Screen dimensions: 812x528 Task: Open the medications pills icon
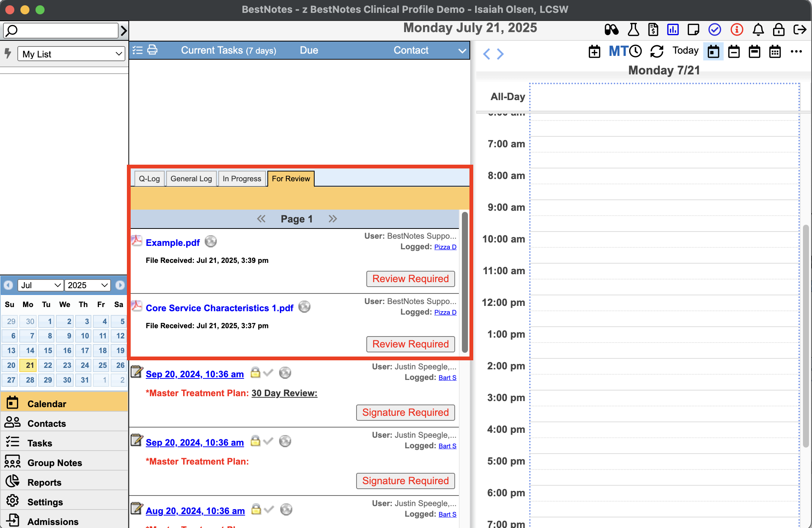pos(611,29)
